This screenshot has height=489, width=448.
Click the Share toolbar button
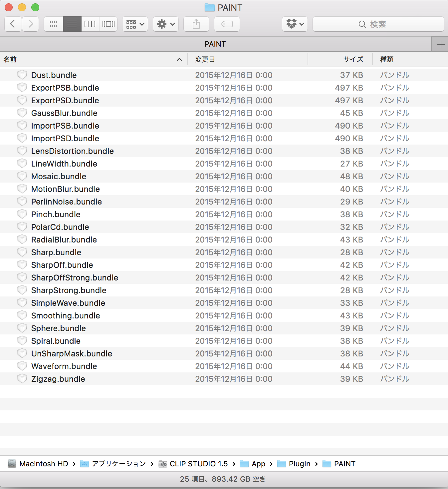pyautogui.click(x=196, y=24)
